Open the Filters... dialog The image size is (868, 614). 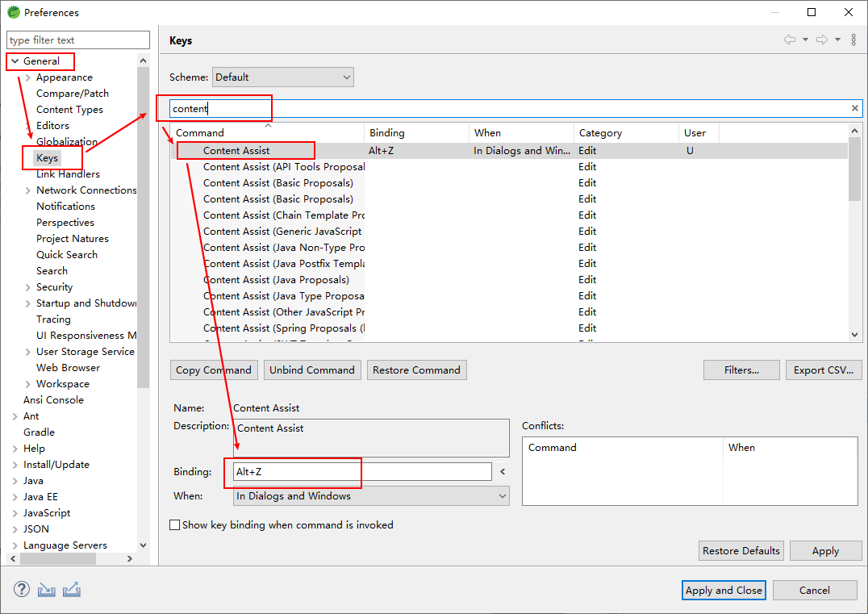[742, 370]
